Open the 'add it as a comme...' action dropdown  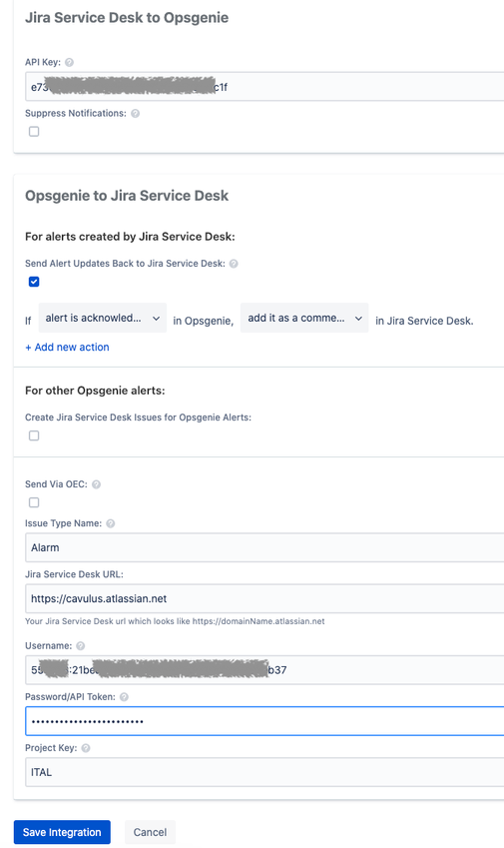pyautogui.click(x=304, y=318)
